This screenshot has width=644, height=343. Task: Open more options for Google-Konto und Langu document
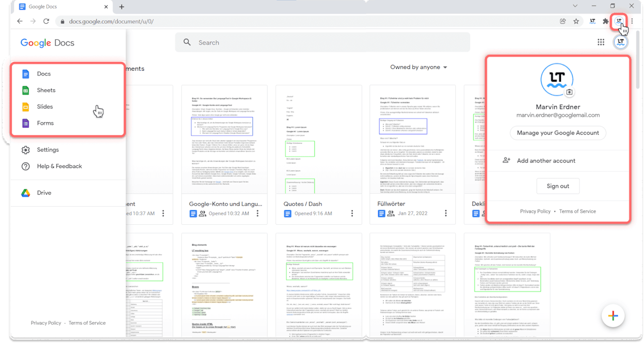click(x=257, y=213)
